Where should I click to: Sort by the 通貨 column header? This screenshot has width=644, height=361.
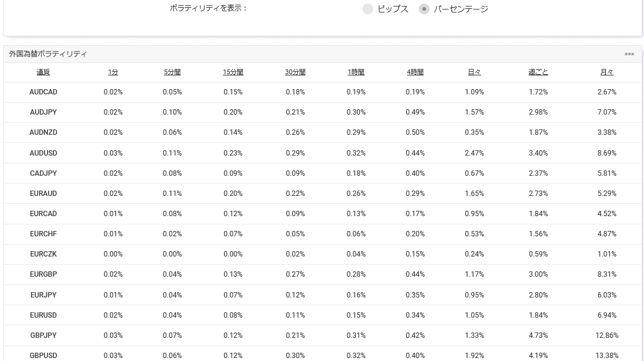43,72
